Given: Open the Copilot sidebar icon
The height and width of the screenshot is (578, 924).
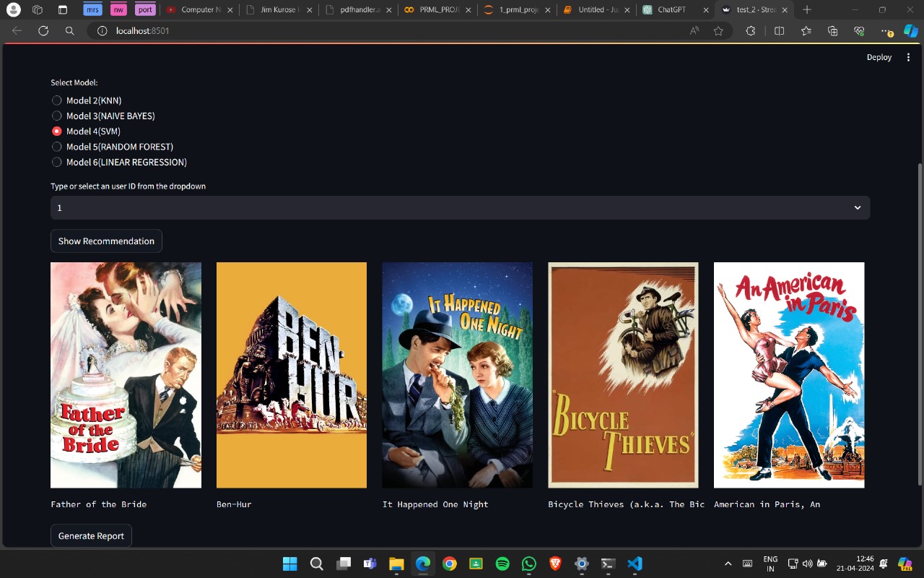Looking at the screenshot, I should pyautogui.click(x=911, y=31).
